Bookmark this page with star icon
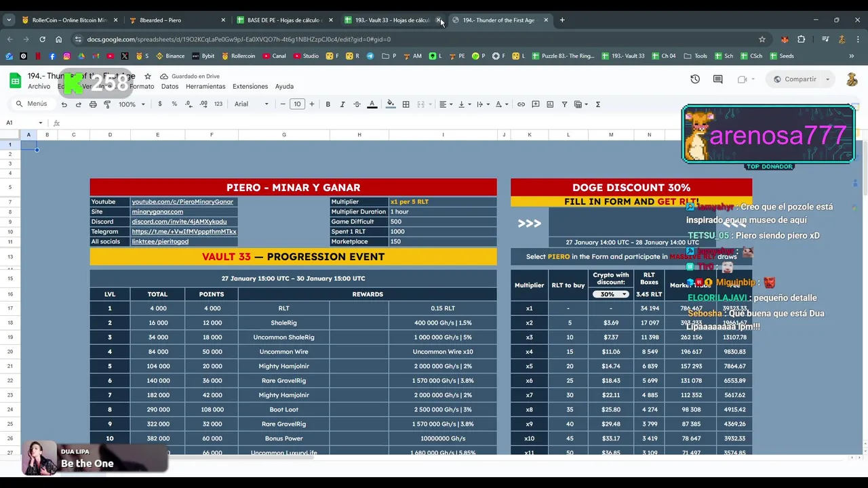The width and height of the screenshot is (868, 488). pyautogui.click(x=762, y=39)
